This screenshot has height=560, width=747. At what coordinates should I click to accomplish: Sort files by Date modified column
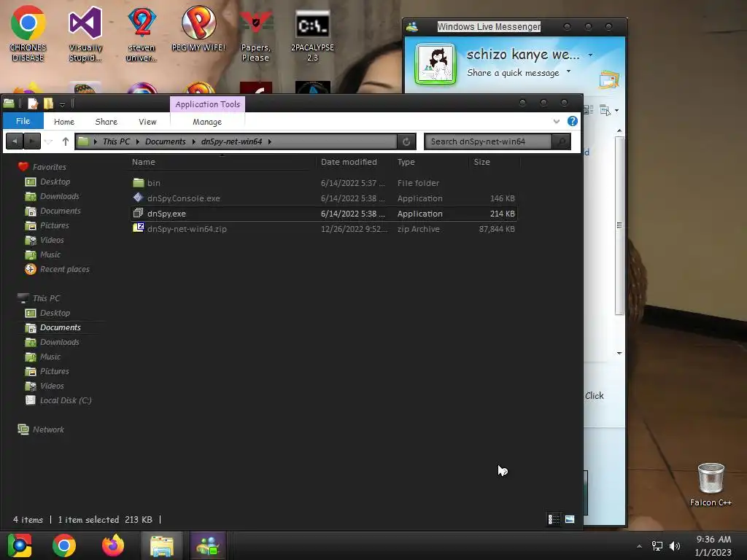pos(355,162)
